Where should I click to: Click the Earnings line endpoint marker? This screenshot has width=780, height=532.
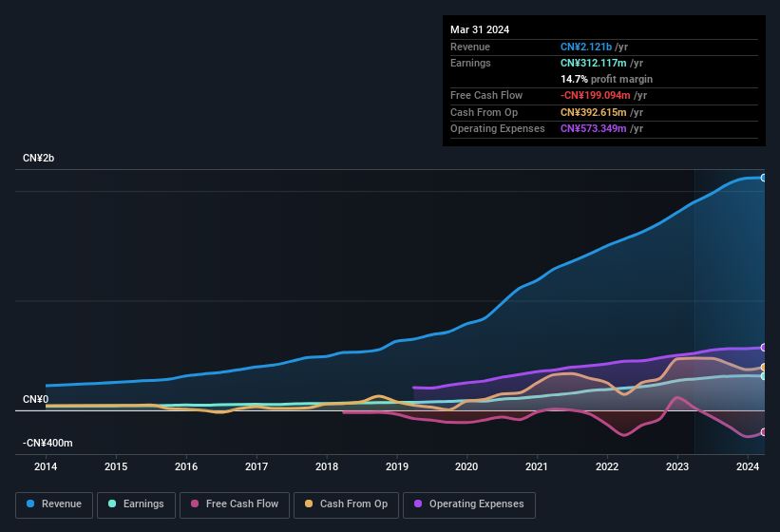click(x=763, y=376)
